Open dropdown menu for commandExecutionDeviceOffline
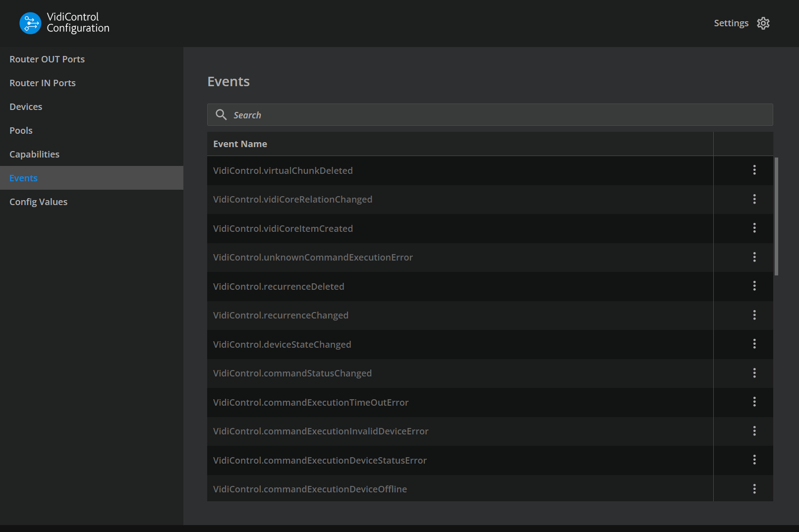The height and width of the screenshot is (532, 799). point(754,489)
